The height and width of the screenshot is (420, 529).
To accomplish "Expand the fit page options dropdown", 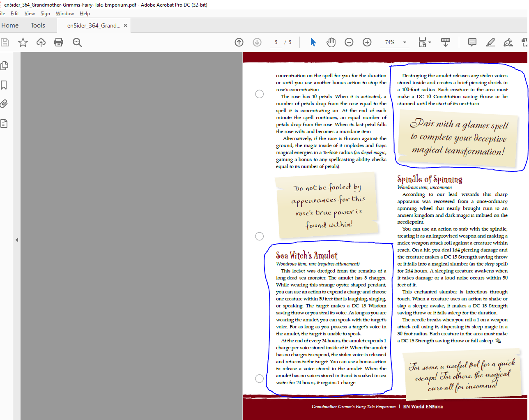I will pyautogui.click(x=430, y=42).
